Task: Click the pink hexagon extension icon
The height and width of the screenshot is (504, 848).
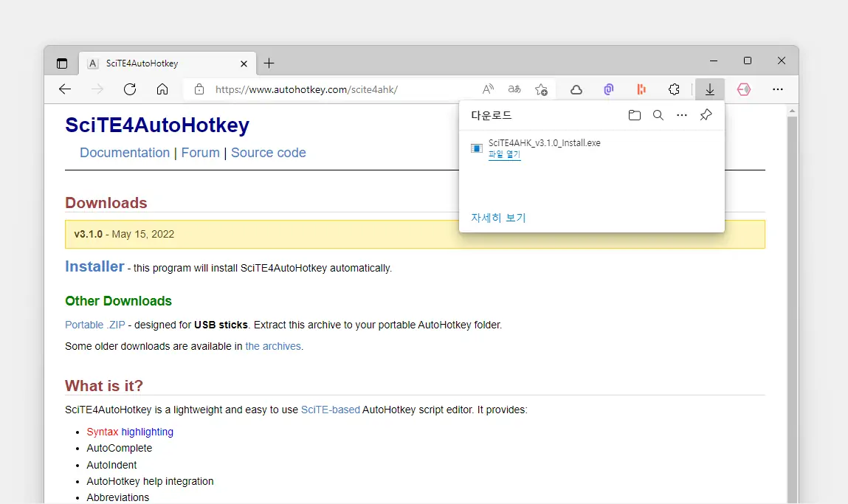Action: [744, 89]
